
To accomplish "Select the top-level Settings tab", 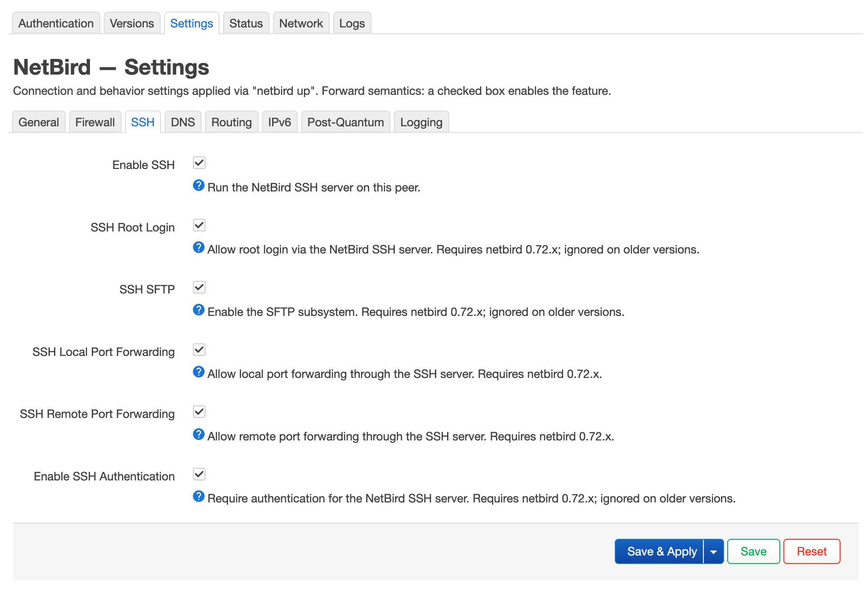I will click(x=192, y=23).
